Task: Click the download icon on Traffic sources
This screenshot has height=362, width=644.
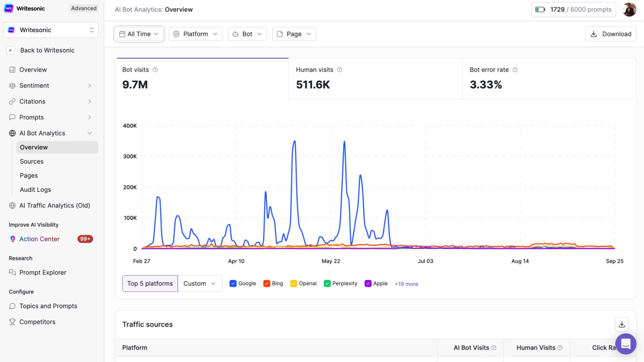Action: coord(622,324)
